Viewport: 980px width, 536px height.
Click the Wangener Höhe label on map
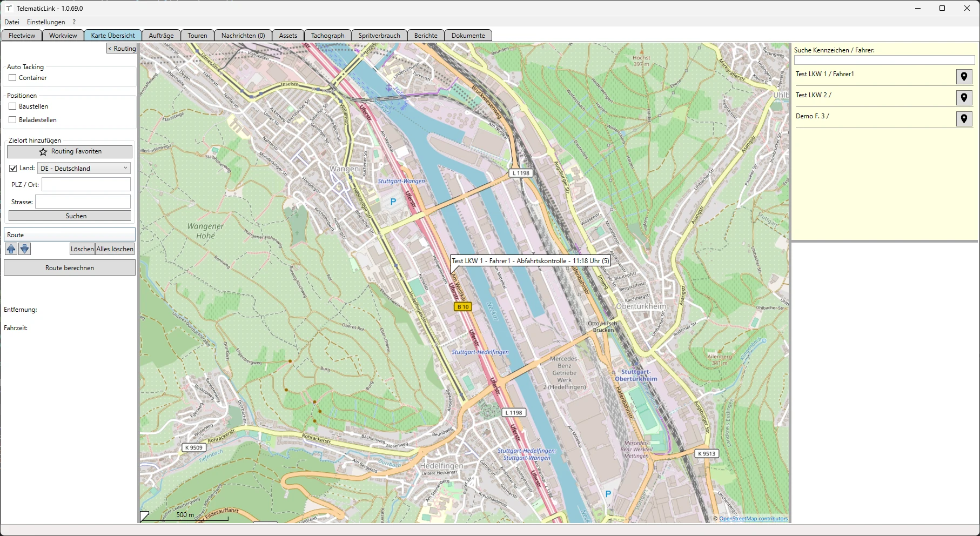(x=205, y=231)
